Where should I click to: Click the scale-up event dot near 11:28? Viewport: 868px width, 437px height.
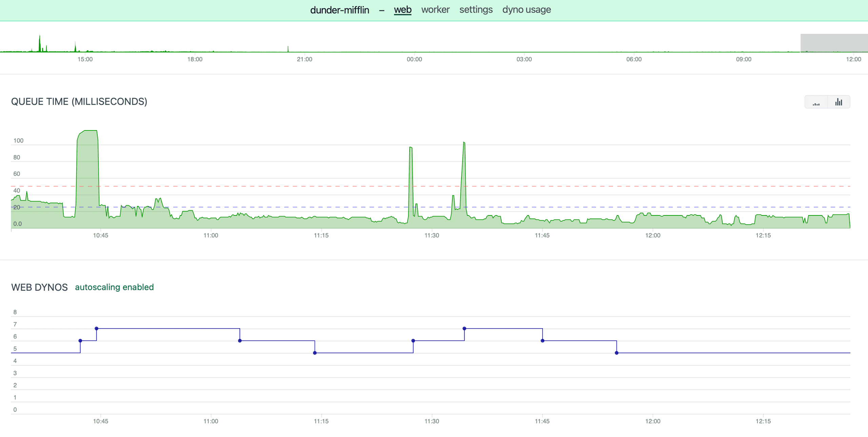click(x=413, y=340)
